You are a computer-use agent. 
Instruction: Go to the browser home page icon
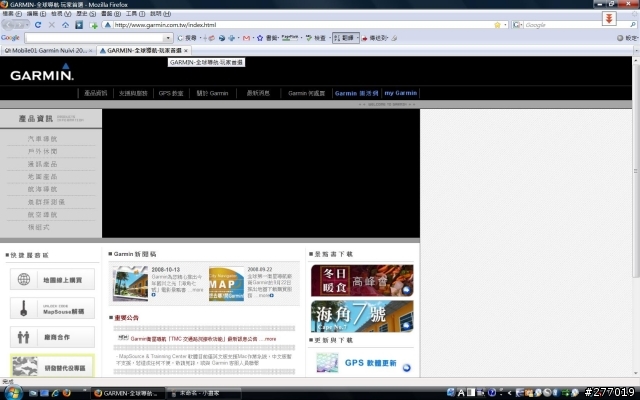coord(65,25)
